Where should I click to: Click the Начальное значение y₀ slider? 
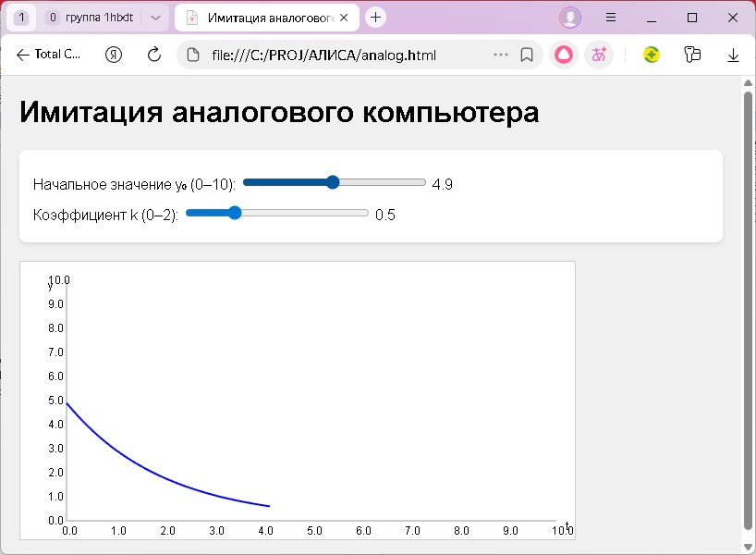334,183
